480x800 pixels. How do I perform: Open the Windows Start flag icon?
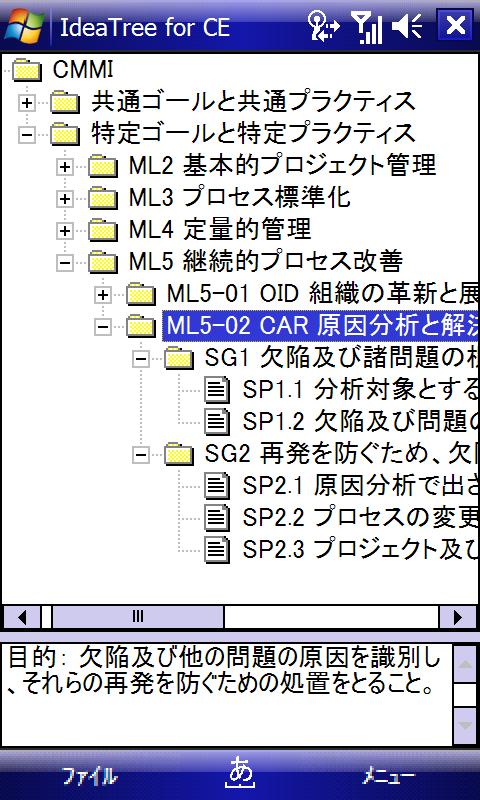coord(24,25)
